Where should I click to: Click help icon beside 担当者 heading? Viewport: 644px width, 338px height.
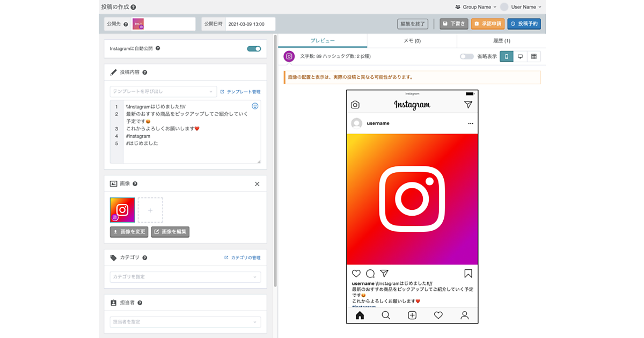[x=140, y=303]
